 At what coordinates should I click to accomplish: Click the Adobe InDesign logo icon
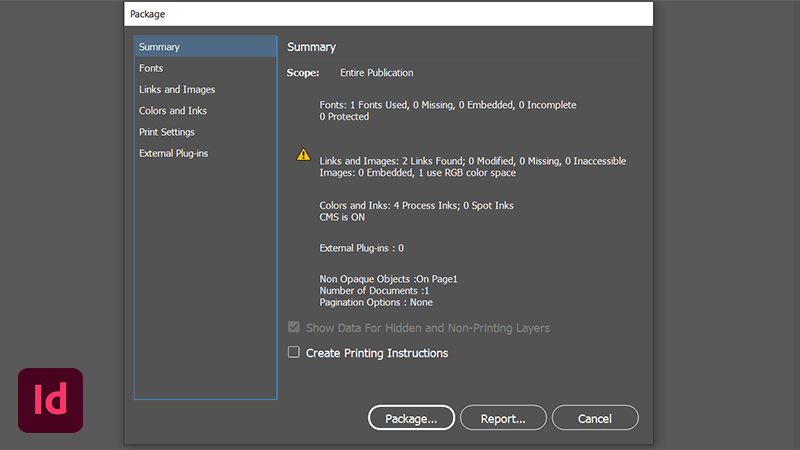(50, 401)
